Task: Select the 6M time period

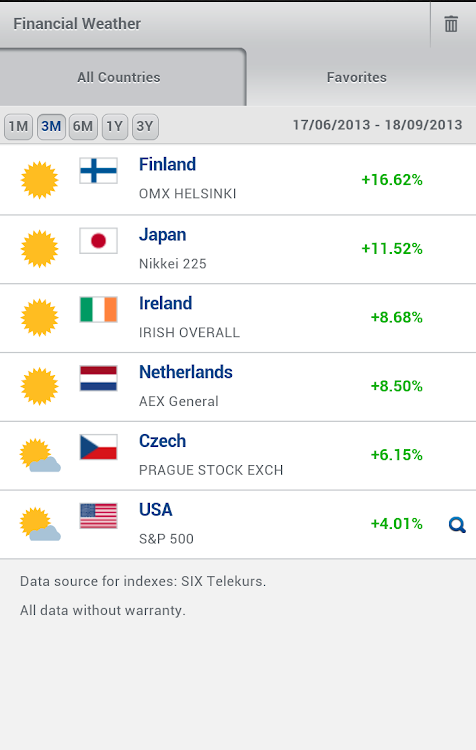Action: (x=83, y=127)
